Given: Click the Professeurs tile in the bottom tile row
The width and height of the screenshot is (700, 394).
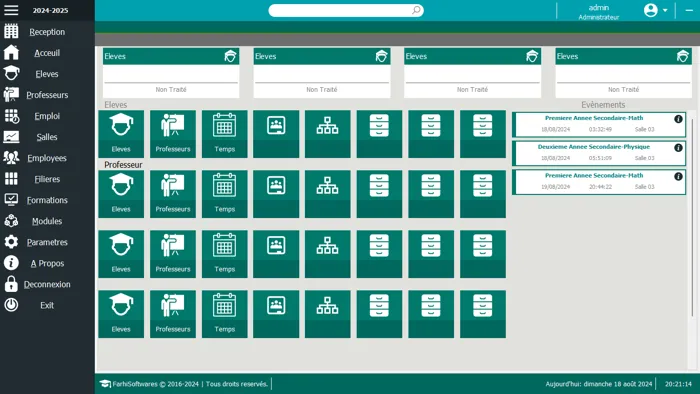Looking at the screenshot, I should 173,314.
